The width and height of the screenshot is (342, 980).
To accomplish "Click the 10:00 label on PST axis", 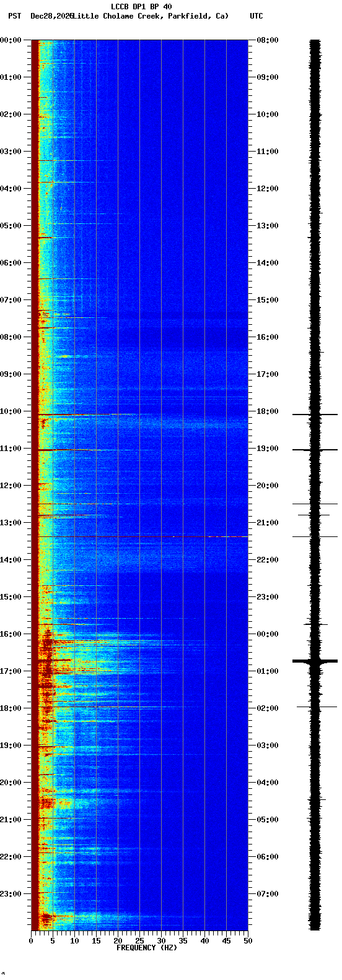I will point(11,411).
